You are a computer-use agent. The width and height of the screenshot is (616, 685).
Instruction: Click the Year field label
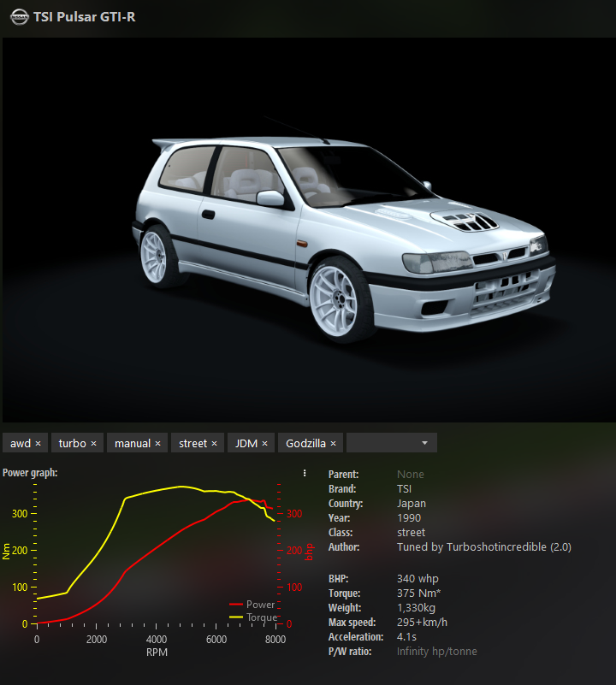click(339, 518)
